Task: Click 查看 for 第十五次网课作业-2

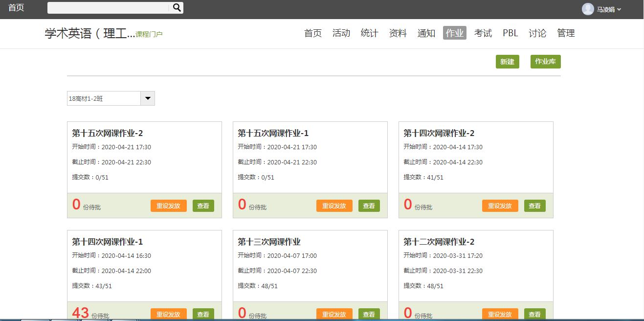Action: point(203,206)
